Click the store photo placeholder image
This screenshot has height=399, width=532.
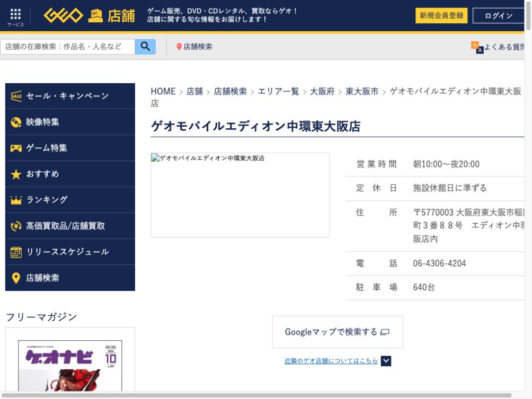[x=240, y=195]
